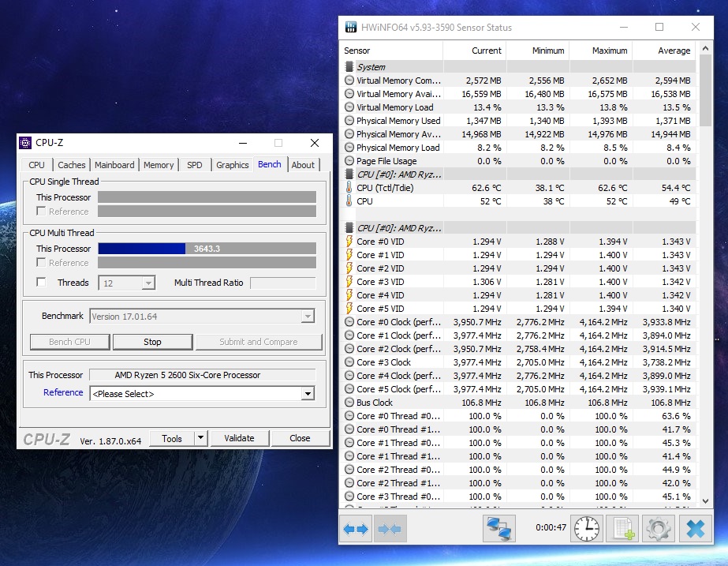Switch to Caches tab
The image size is (728, 566).
(x=72, y=165)
